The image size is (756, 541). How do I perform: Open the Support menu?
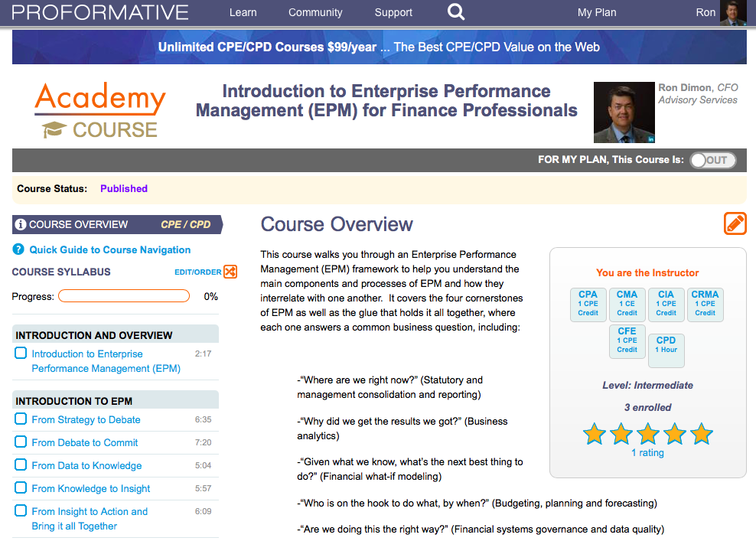click(393, 12)
